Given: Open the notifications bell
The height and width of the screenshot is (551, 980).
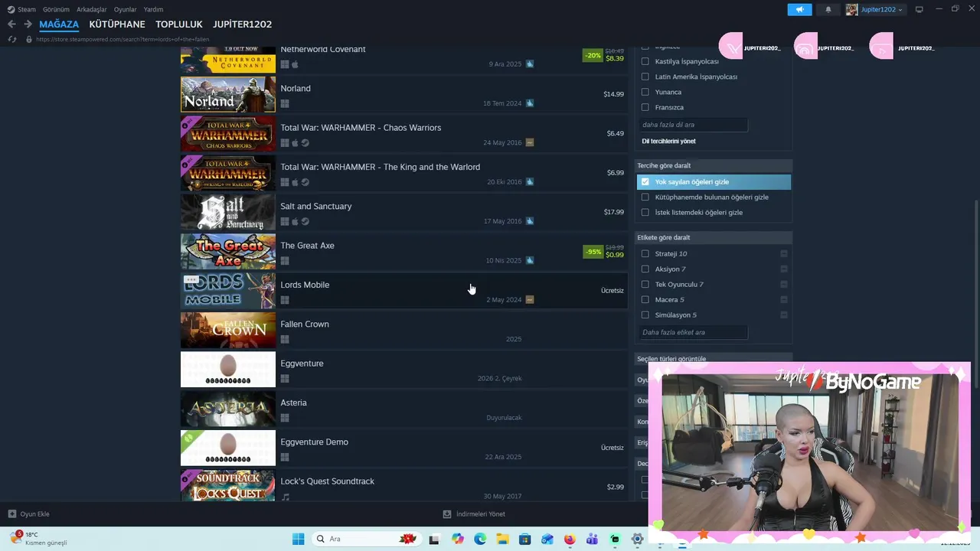Looking at the screenshot, I should tap(828, 9).
